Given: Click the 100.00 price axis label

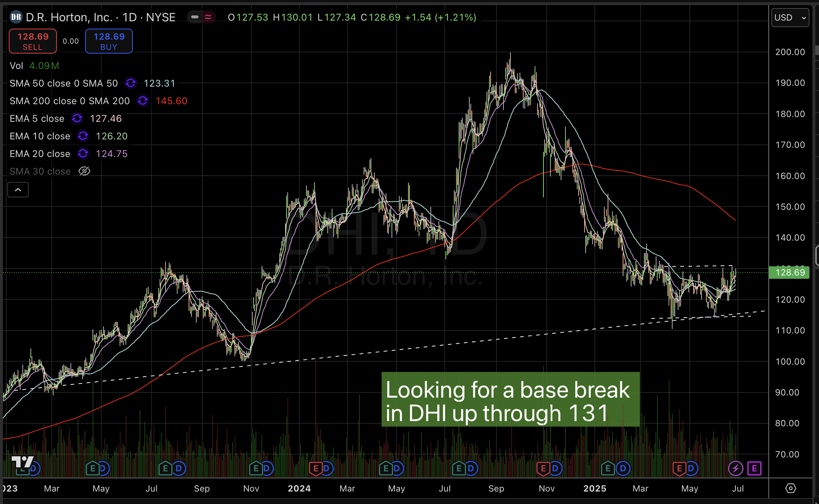Looking at the screenshot, I should [x=790, y=361].
